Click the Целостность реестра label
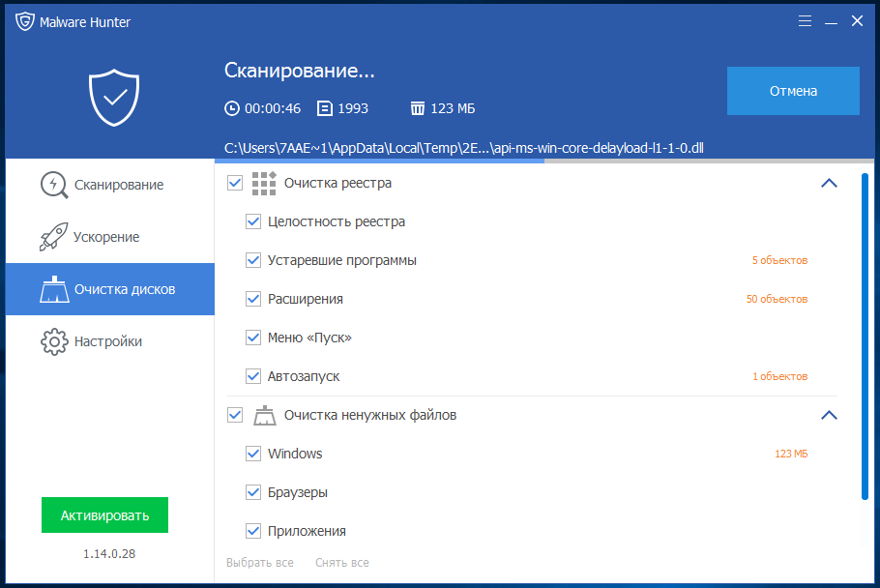 point(337,221)
